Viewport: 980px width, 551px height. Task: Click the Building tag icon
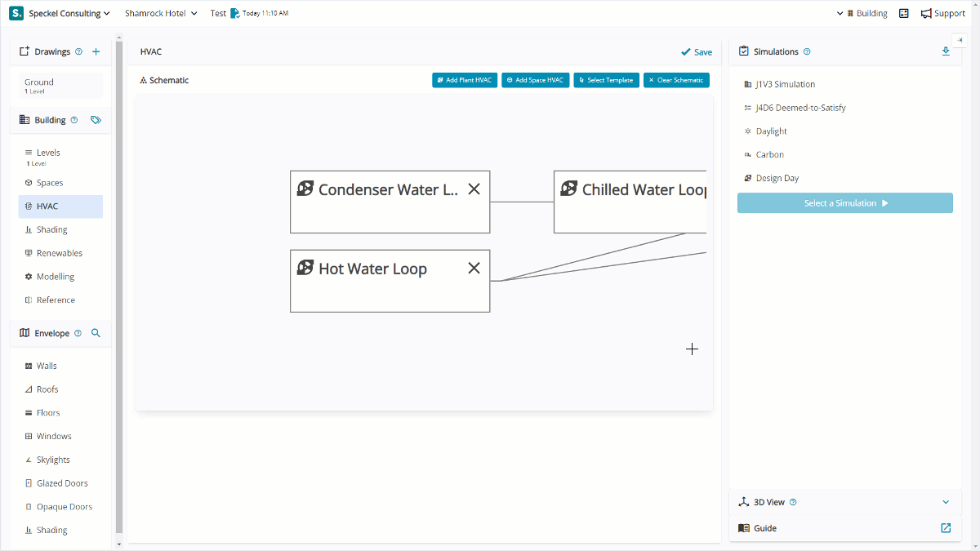coord(96,120)
